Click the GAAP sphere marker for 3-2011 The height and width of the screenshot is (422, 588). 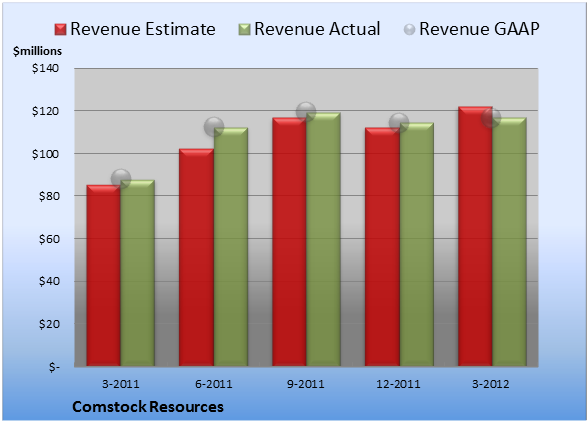click(121, 179)
